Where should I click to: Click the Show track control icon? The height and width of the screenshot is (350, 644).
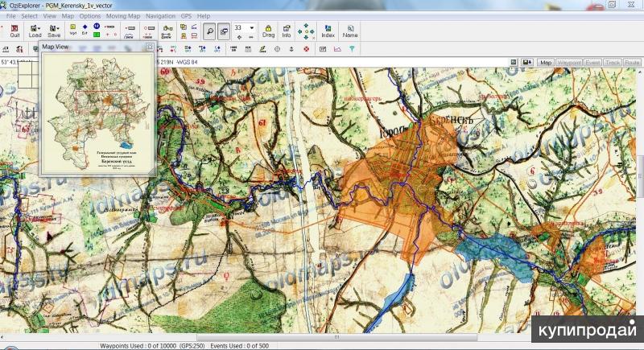pyautogui.click(x=167, y=31)
